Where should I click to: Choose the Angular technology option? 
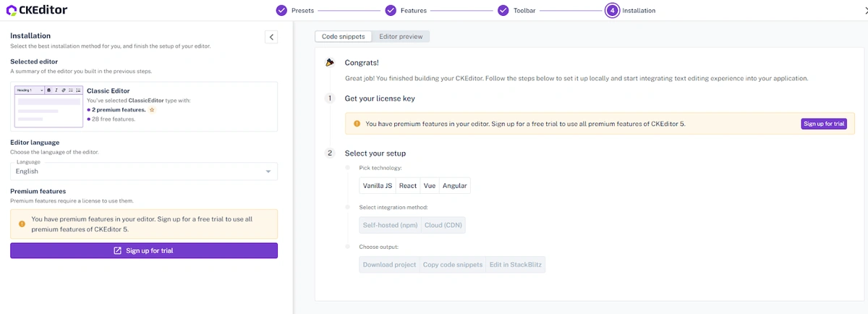tap(455, 186)
